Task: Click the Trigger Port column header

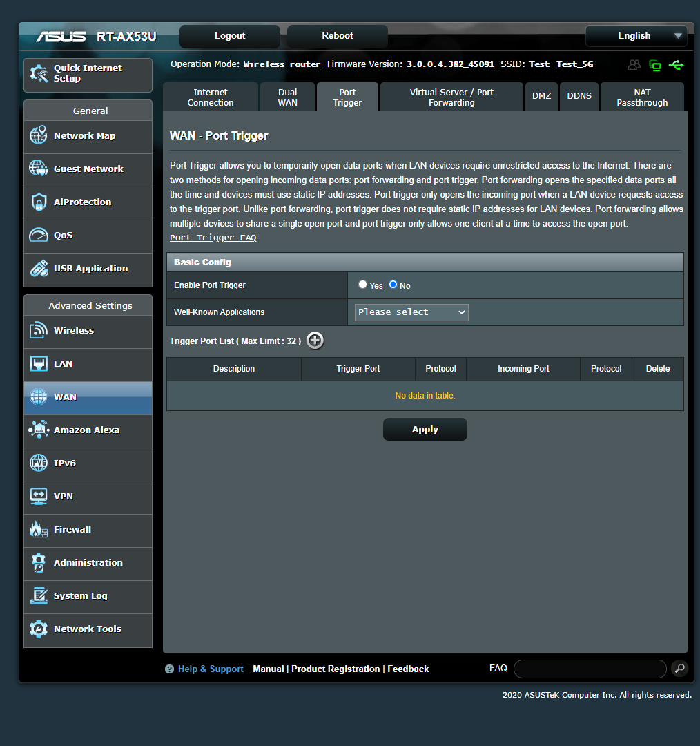Action: (x=358, y=369)
